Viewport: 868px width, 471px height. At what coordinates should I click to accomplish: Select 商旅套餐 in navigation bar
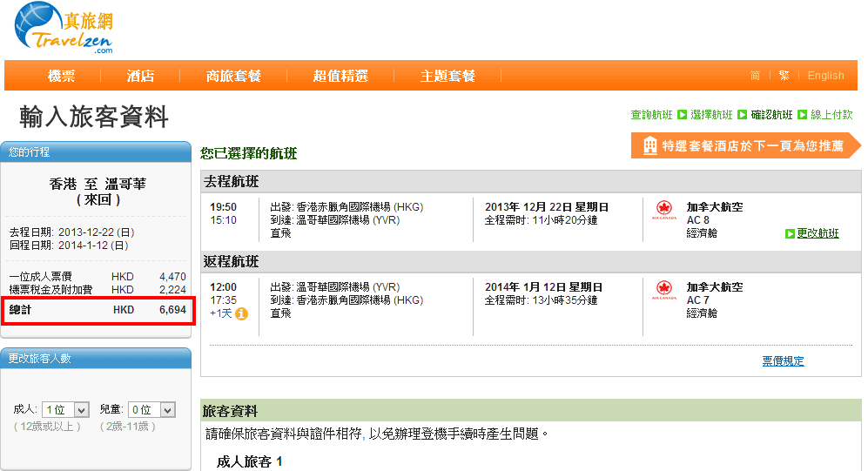[x=233, y=76]
